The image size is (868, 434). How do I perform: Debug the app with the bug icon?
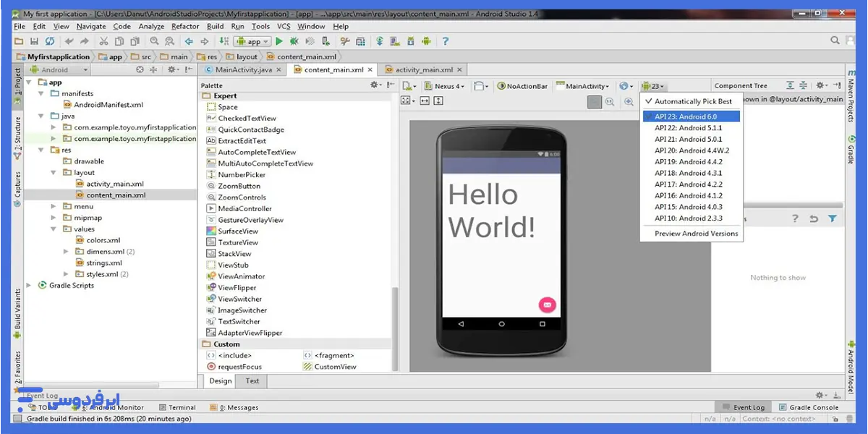point(294,42)
